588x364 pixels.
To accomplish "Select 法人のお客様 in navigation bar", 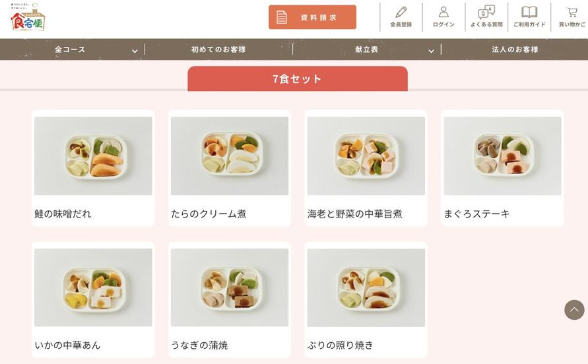I will pyautogui.click(x=515, y=49).
